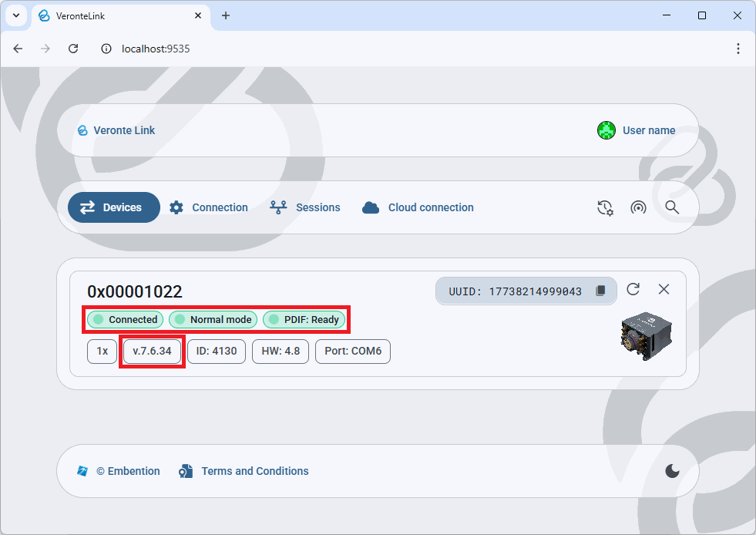
Task: Click the v.7.6.34 firmware version badge
Action: 152,352
